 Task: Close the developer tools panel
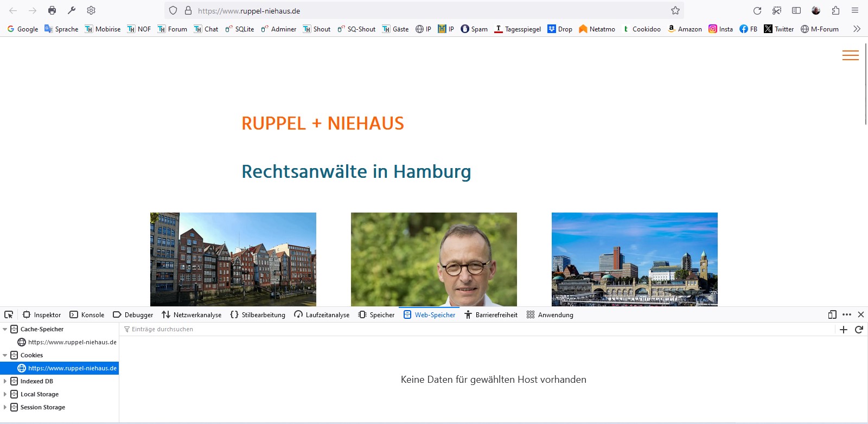pos(860,314)
